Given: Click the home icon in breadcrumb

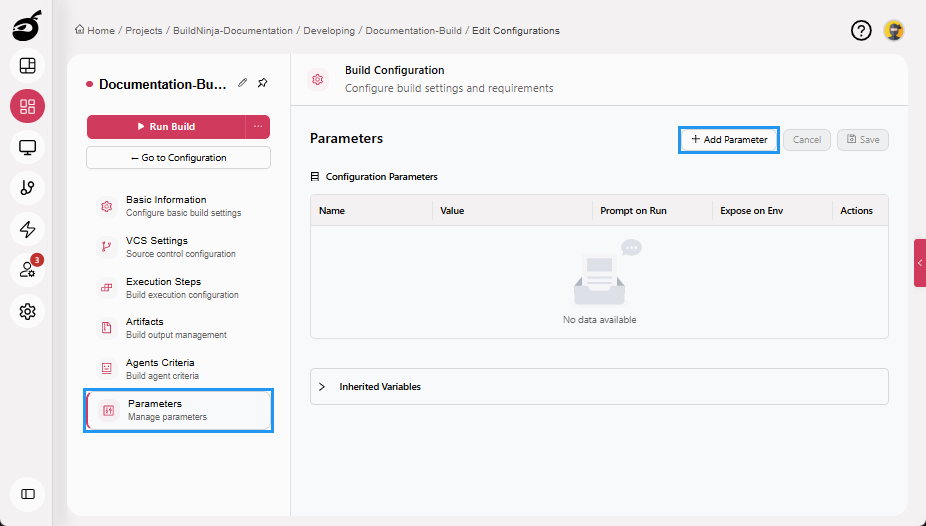Looking at the screenshot, I should [79, 30].
